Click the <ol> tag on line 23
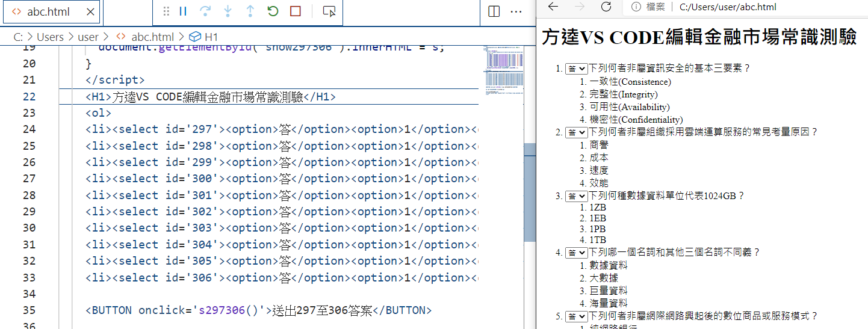Viewport: 868px width, 329px height. (99, 113)
